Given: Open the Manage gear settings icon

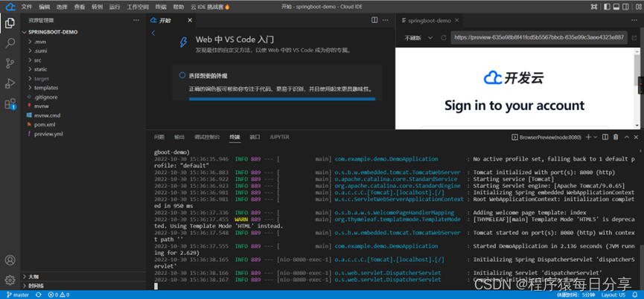Looking at the screenshot, I should point(10,280).
